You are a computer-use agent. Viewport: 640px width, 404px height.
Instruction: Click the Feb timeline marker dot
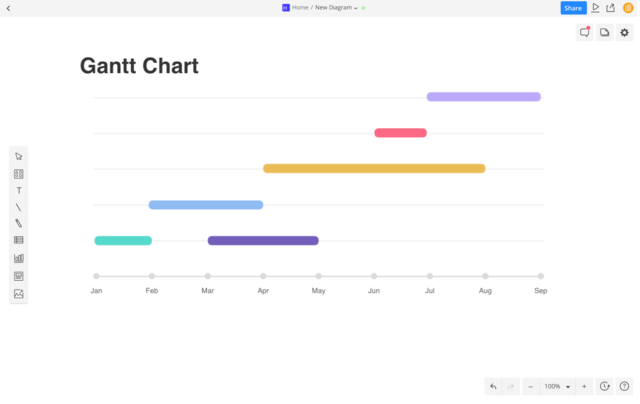[x=152, y=276]
